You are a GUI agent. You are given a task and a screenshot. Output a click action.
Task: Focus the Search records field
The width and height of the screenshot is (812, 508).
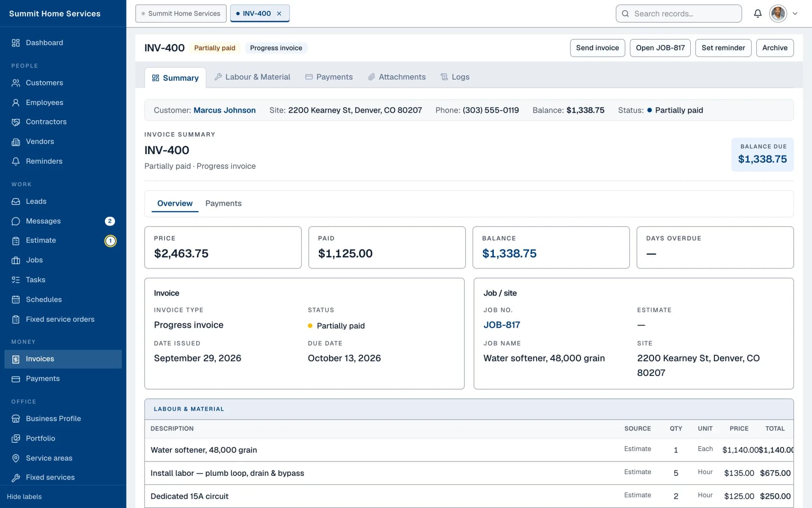(x=678, y=14)
